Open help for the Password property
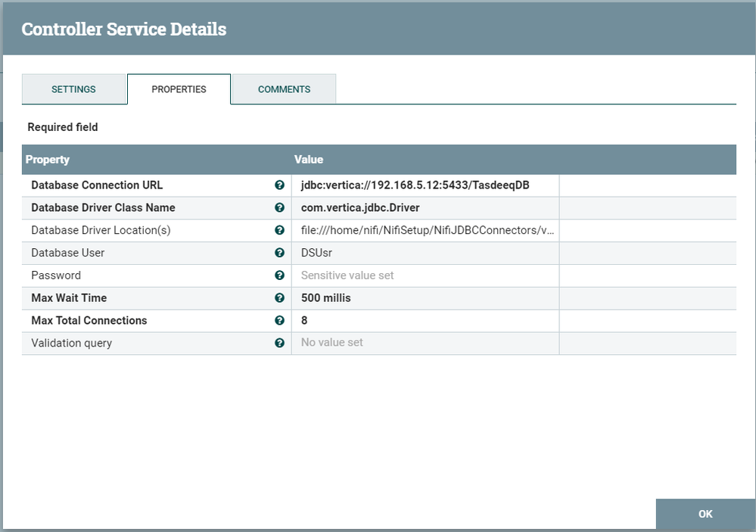Viewport: 756px width, 532px height. (279, 275)
